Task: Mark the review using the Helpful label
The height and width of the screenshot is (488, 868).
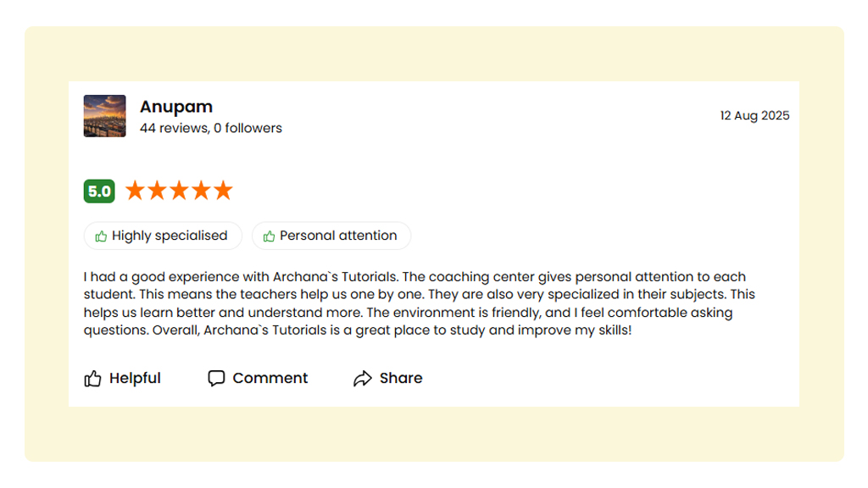Action: click(135, 378)
